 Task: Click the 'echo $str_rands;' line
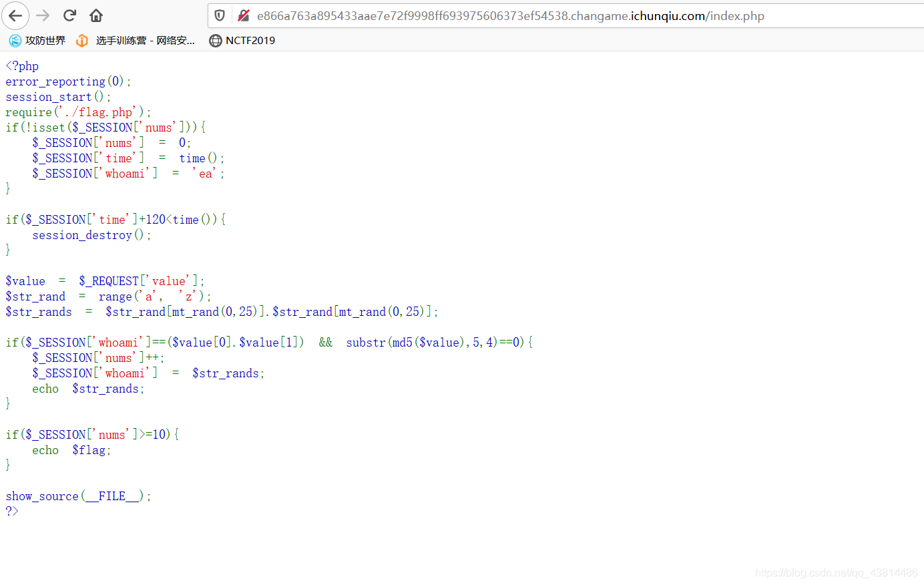(x=88, y=389)
